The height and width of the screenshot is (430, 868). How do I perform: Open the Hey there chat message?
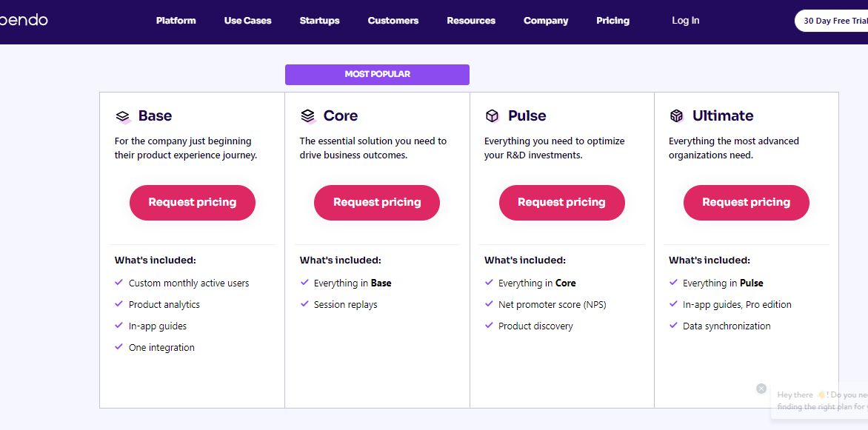[822, 400]
